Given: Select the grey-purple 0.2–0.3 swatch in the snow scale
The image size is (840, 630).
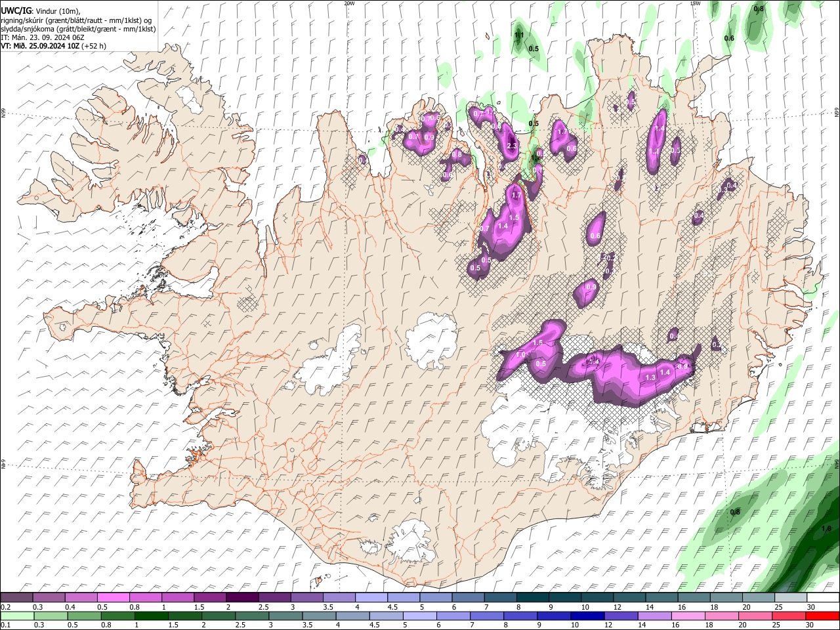Looking at the screenshot, I should click(x=17, y=598).
